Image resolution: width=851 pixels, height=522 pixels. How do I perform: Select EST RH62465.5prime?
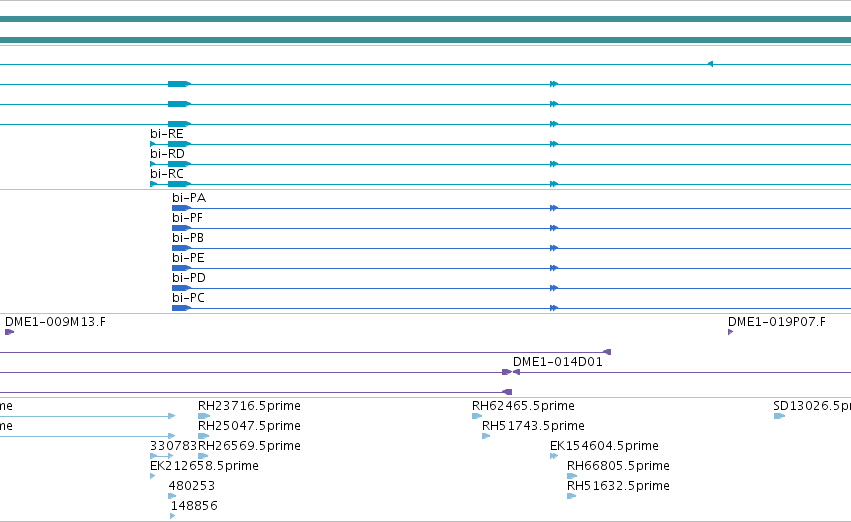pos(523,406)
